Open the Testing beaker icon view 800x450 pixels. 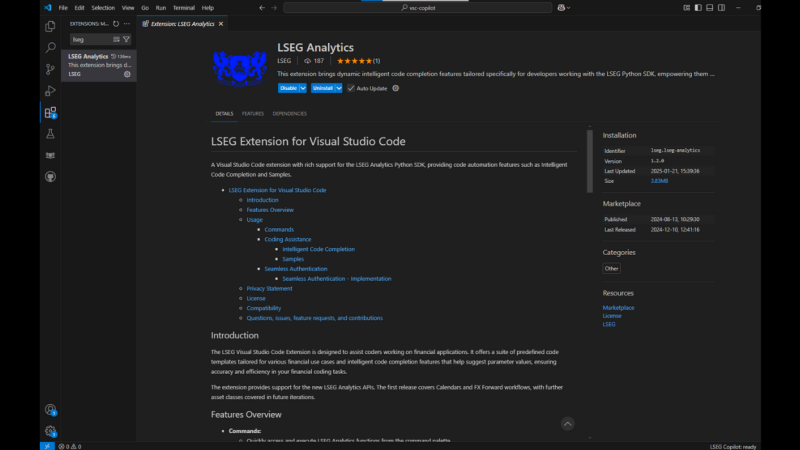(50, 134)
